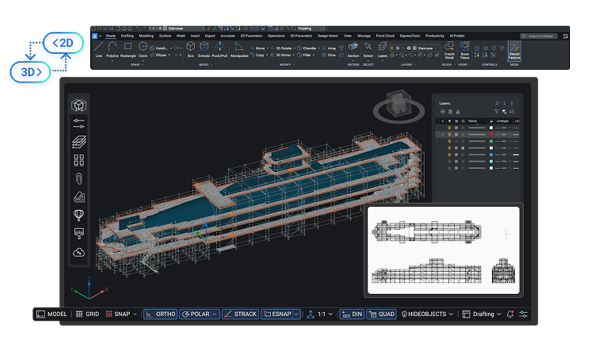Click the red color swatch of the highlighted layer
The height and width of the screenshot is (364, 601).
tap(491, 134)
